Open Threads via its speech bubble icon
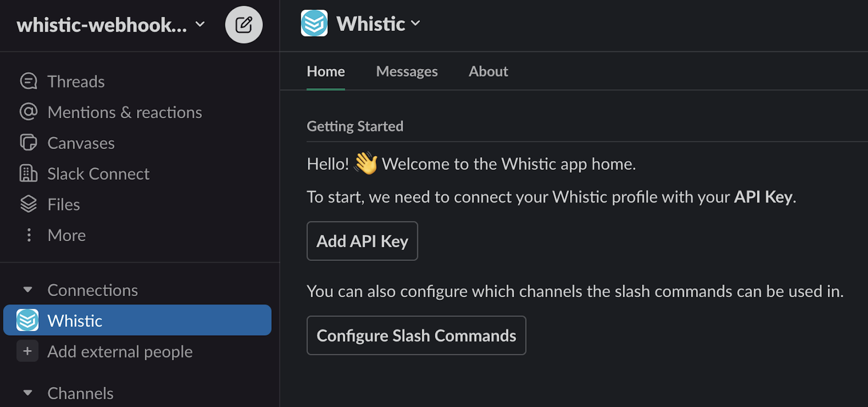The height and width of the screenshot is (407, 868). pyautogui.click(x=28, y=81)
